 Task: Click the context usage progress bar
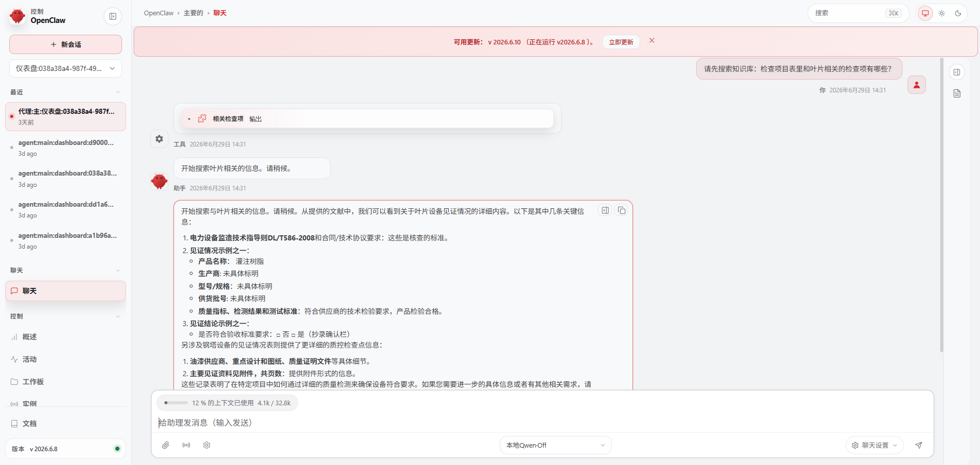(176, 403)
